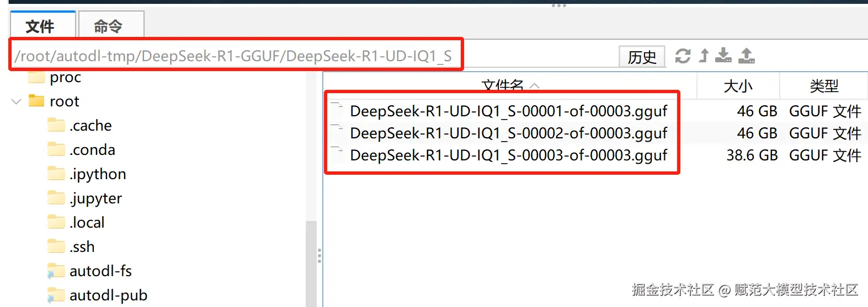The height and width of the screenshot is (307, 868).
Task: Open the .ssh folder
Action: point(82,247)
